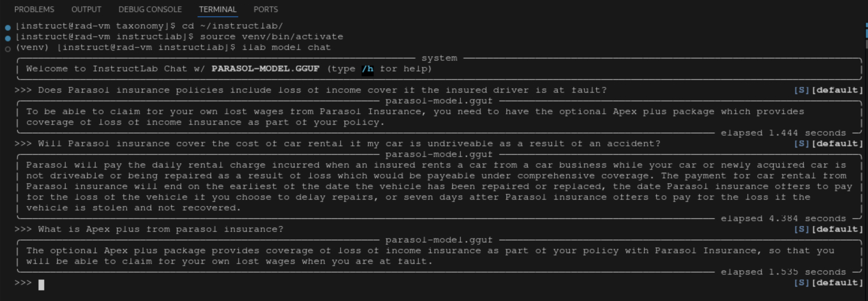Click the bold PARASOL-MODEL.GGUF model name

coord(265,69)
